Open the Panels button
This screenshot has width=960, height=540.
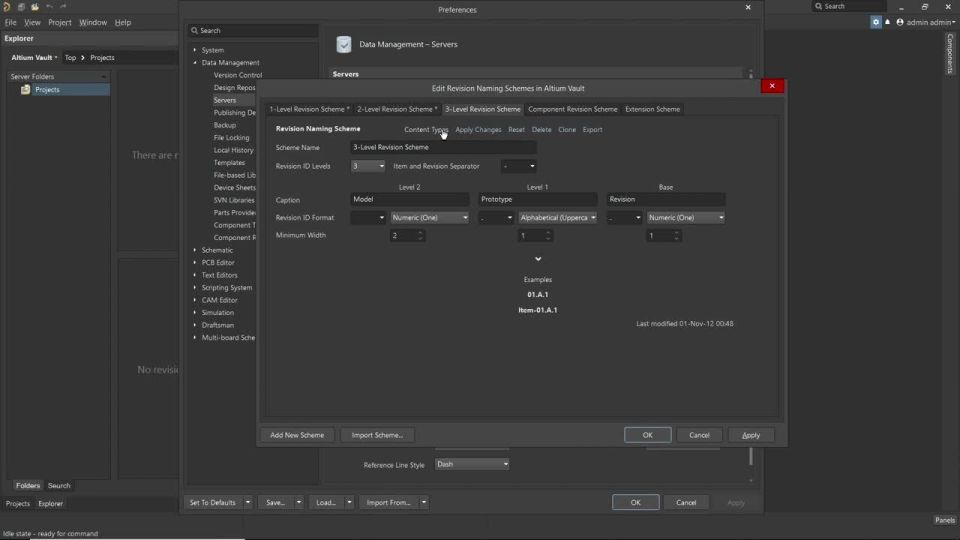click(x=945, y=520)
